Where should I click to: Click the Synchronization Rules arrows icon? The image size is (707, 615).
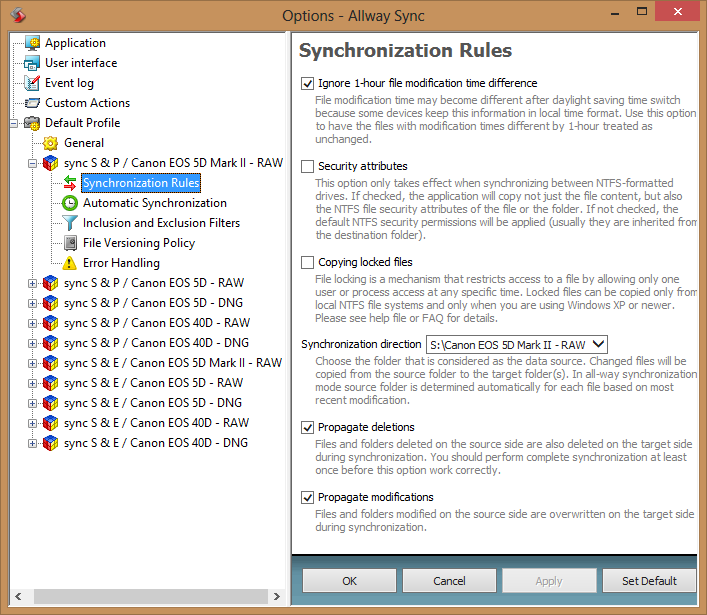point(70,183)
